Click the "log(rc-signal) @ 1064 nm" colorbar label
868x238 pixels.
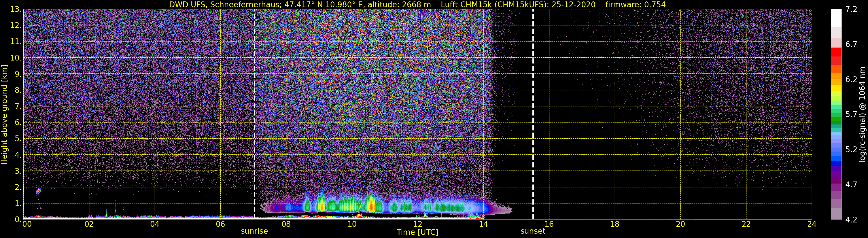862,114
